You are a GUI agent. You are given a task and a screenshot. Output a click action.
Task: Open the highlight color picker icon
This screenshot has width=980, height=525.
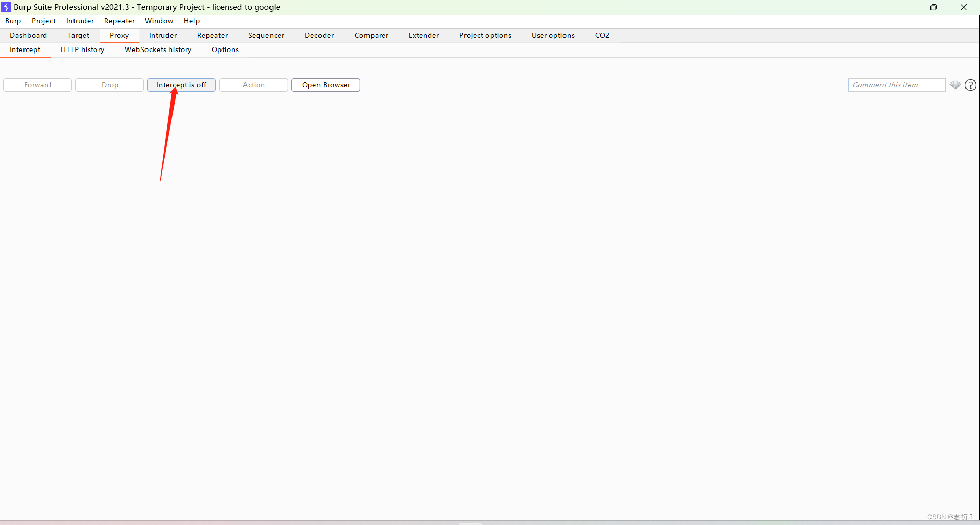(x=955, y=85)
